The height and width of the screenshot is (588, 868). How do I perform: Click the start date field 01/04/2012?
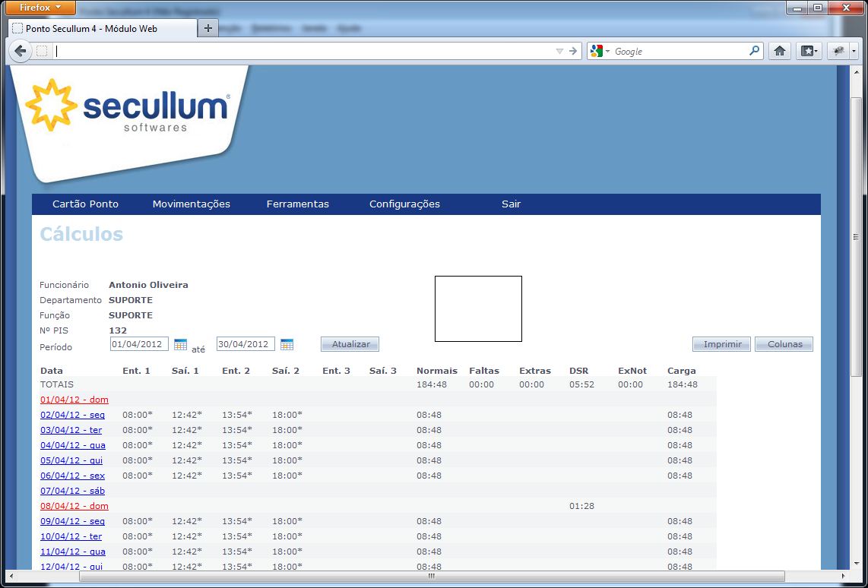pyautogui.click(x=139, y=344)
